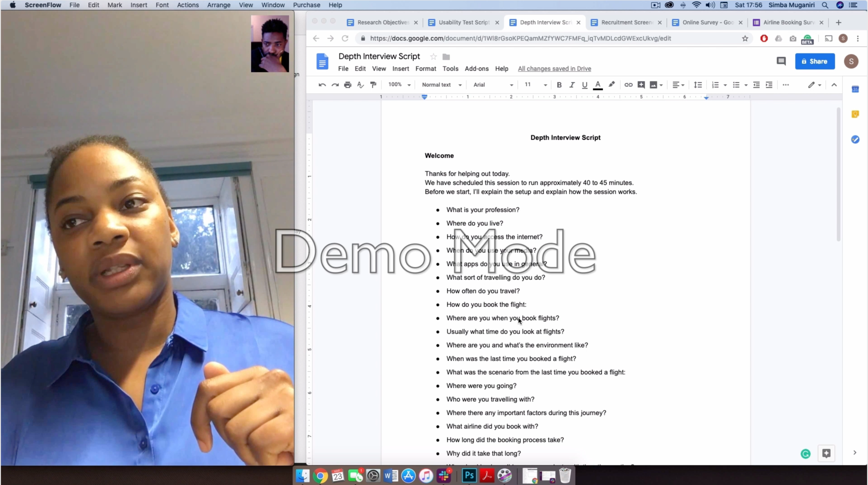Viewport: 868px width, 485px height.
Task: Run spell check from the toolbar icon
Action: [x=360, y=85]
